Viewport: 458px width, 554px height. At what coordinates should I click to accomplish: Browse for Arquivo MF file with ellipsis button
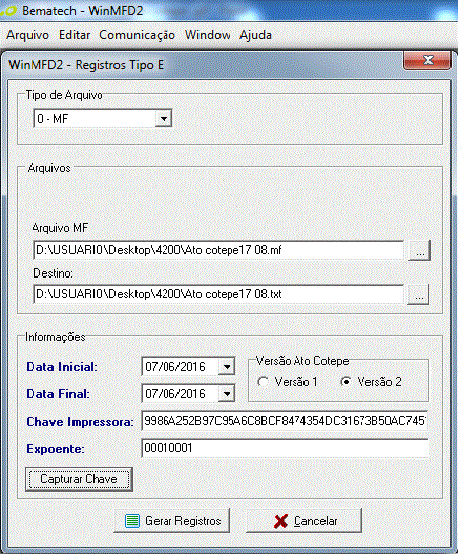click(x=419, y=251)
